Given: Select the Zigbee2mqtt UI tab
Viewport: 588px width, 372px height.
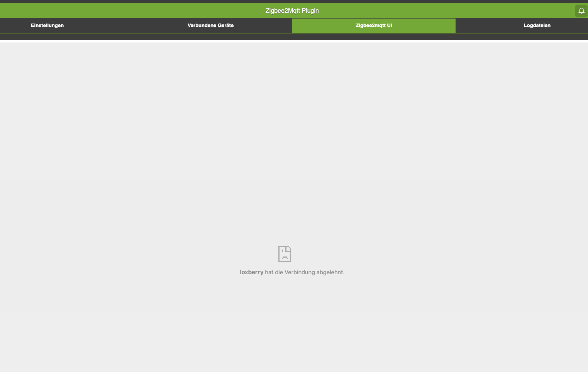Looking at the screenshot, I should click(374, 25).
